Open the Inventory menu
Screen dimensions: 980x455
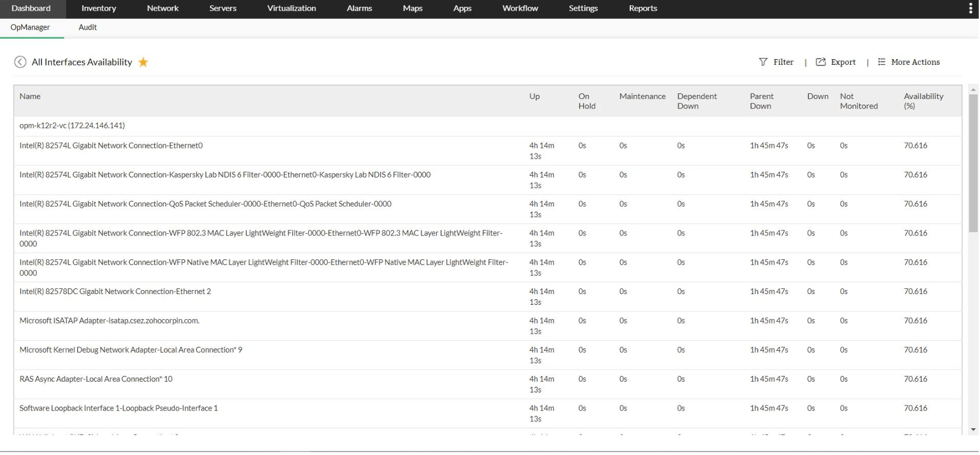pyautogui.click(x=98, y=9)
